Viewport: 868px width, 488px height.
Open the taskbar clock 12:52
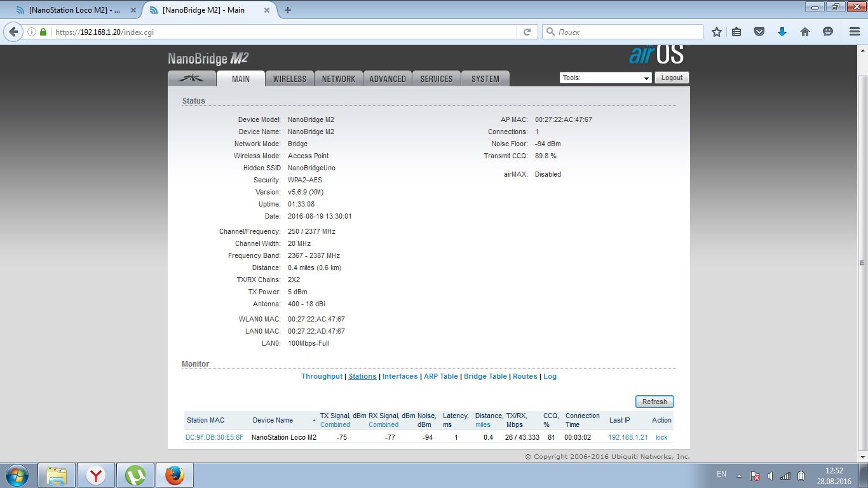coord(834,476)
